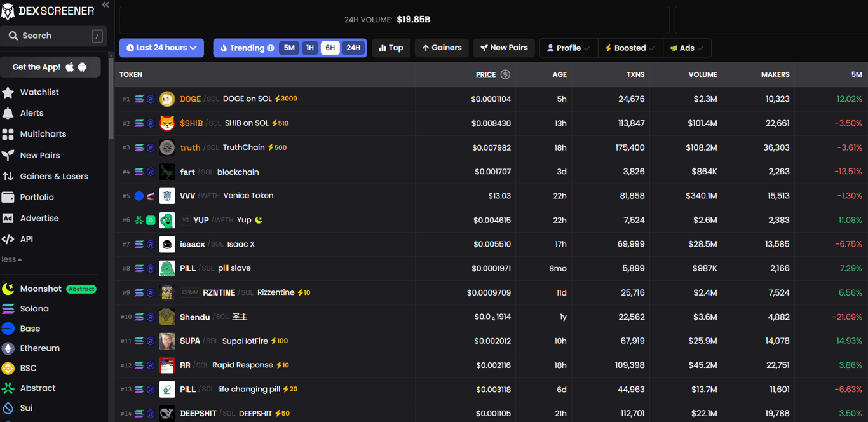The width and height of the screenshot is (868, 422).
Task: Open the New Pairs tab
Action: point(503,48)
